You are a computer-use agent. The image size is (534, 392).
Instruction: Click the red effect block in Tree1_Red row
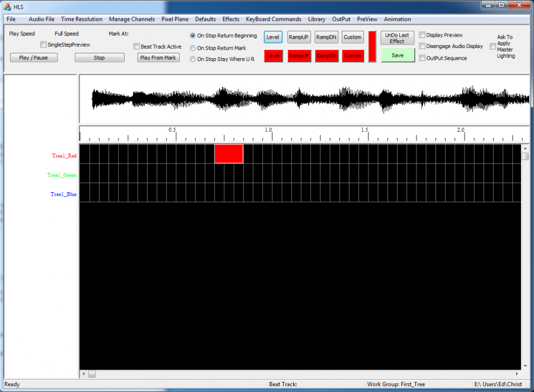pos(228,154)
